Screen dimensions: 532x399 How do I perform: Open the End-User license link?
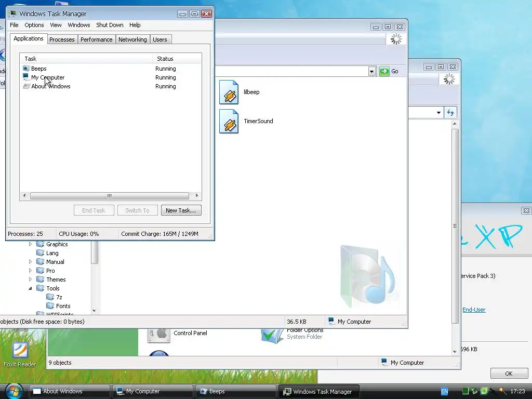pos(474,310)
